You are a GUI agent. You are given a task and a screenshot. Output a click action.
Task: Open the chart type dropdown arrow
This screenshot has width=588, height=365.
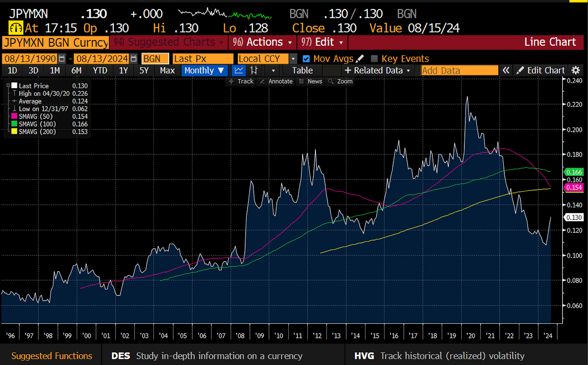[273, 70]
